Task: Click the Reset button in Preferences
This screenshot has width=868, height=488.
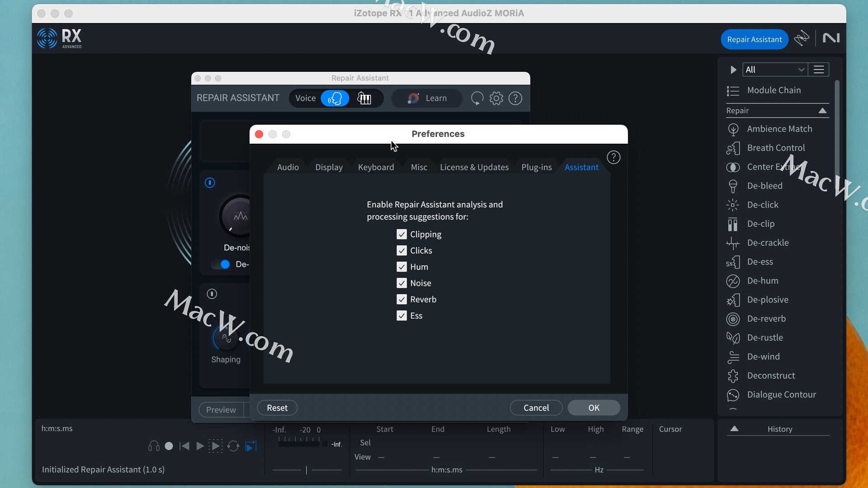Action: click(277, 408)
